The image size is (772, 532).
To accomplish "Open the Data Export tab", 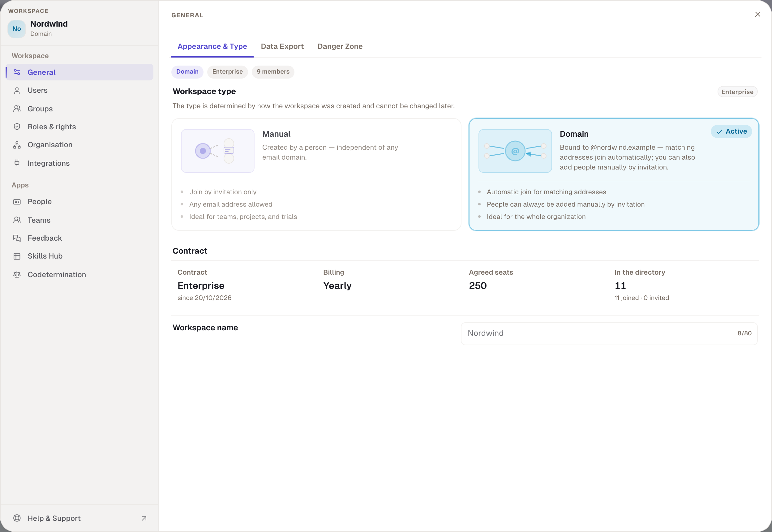I will point(282,47).
